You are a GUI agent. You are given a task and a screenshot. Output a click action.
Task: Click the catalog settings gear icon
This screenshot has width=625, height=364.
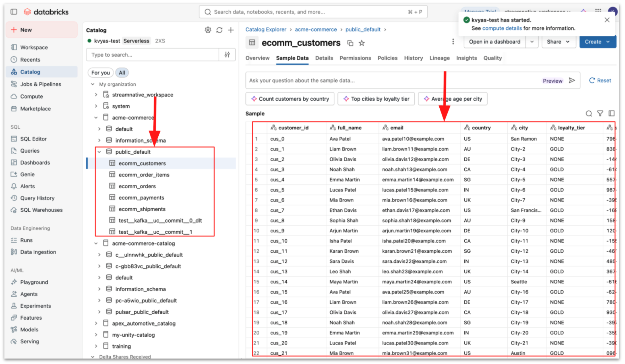(208, 30)
